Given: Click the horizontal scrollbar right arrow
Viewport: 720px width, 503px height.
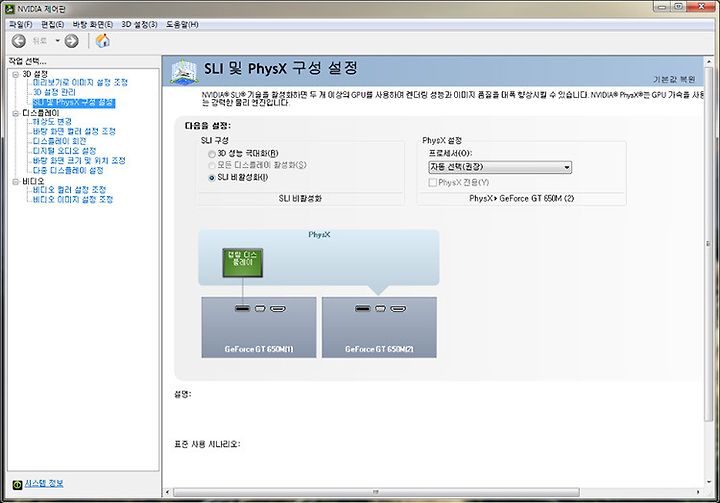Looking at the screenshot, I should (698, 492).
